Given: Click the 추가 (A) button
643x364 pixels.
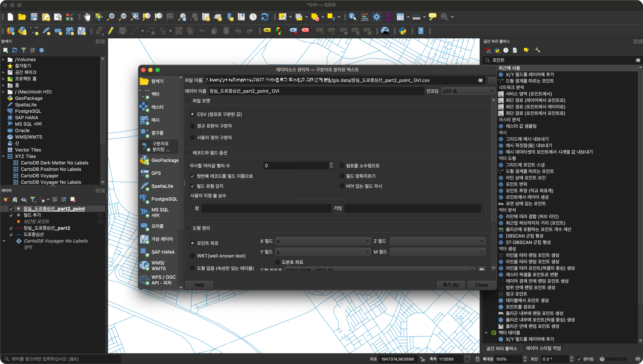Looking at the screenshot, I should (x=450, y=285).
